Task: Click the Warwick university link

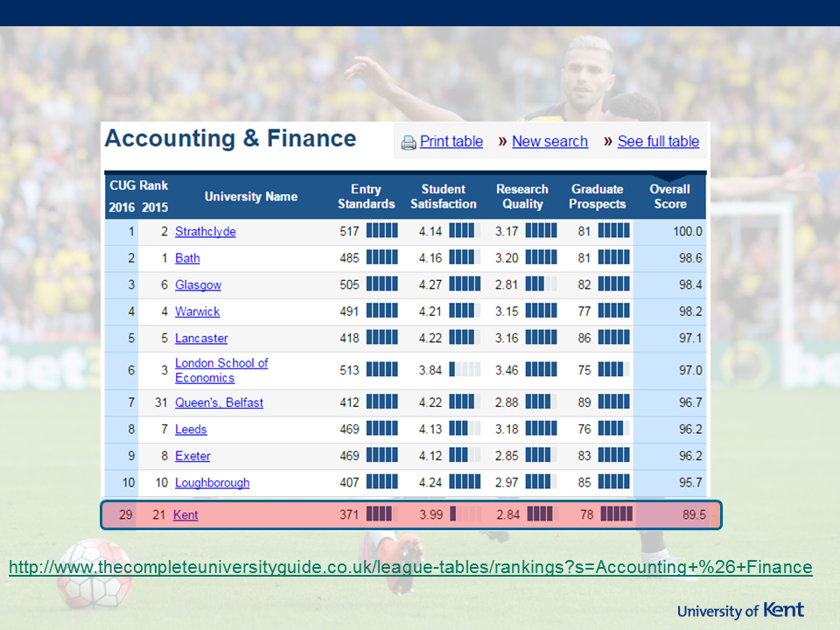Action: point(197,311)
